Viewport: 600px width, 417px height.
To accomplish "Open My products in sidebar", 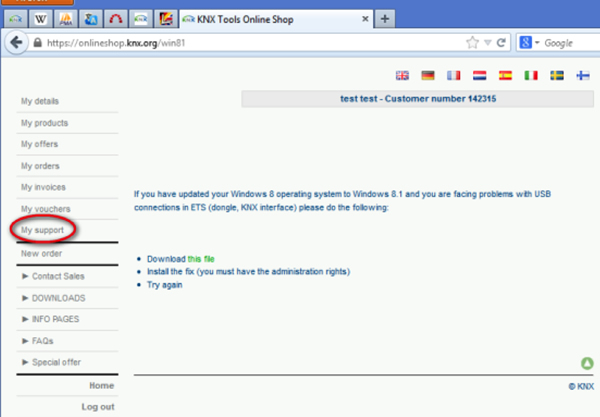I will [44, 123].
